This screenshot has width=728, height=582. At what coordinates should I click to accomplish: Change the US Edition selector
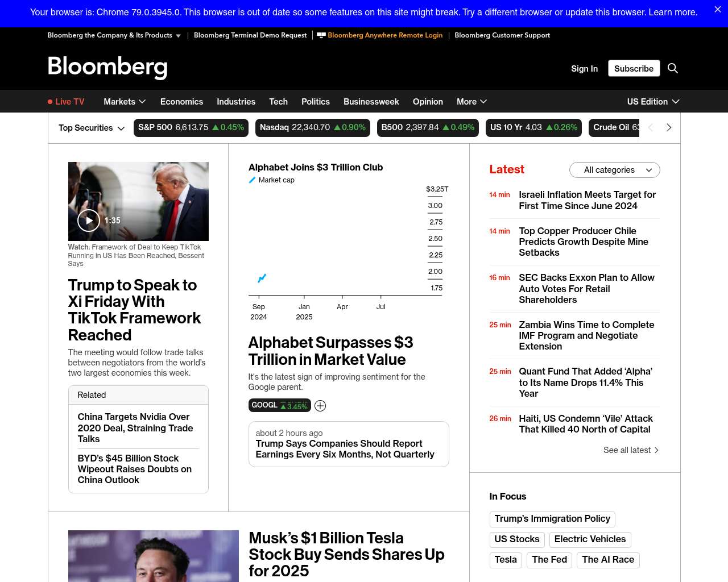pyautogui.click(x=653, y=102)
